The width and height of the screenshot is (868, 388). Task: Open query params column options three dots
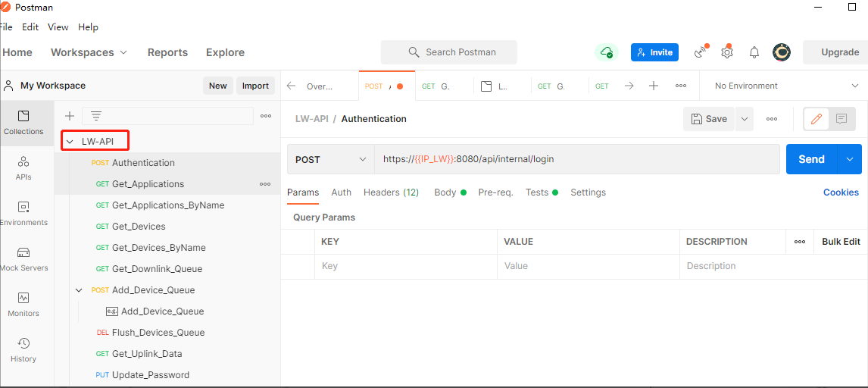click(800, 242)
